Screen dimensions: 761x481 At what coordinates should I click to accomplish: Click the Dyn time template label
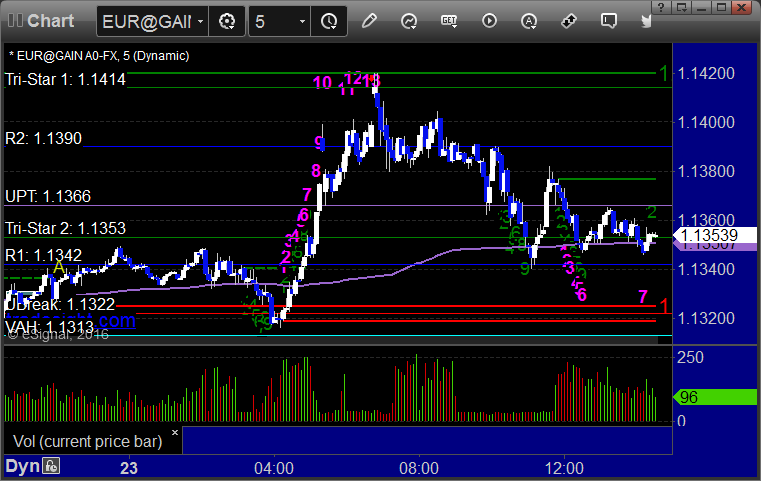(23, 466)
